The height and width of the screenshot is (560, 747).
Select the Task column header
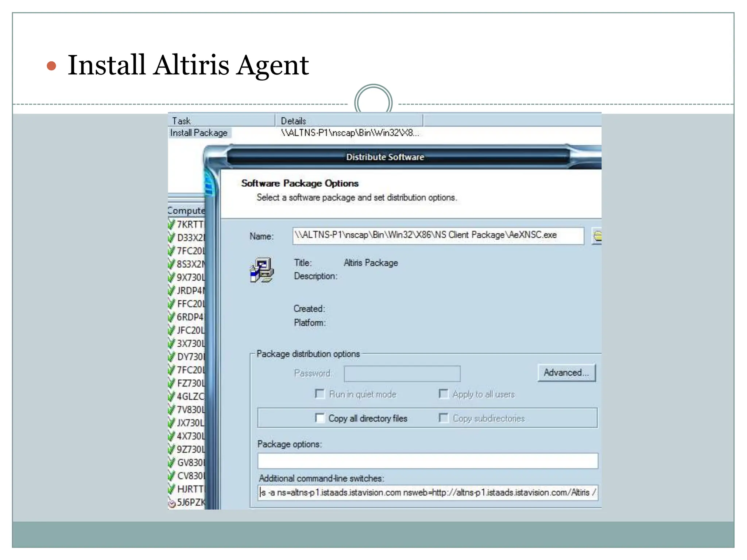click(x=221, y=120)
